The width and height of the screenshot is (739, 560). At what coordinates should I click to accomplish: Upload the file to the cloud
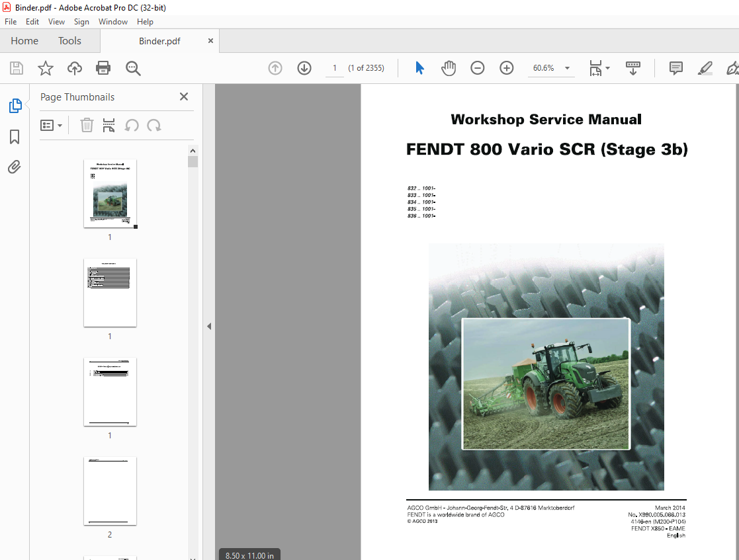click(x=75, y=68)
